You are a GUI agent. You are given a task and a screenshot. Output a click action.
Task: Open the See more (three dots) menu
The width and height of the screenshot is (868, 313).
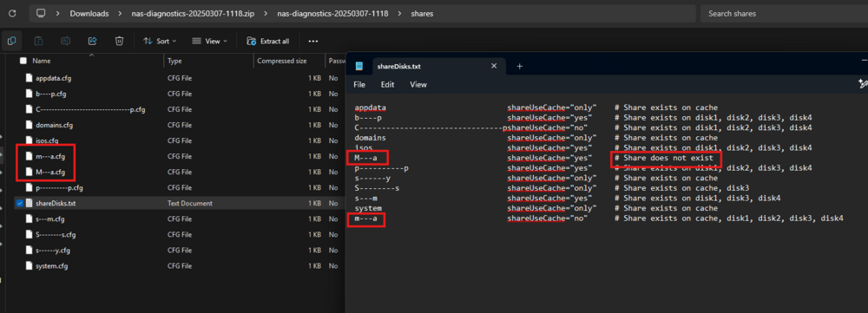pos(313,41)
